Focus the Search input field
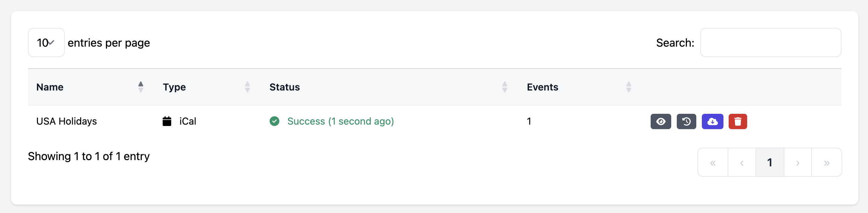Viewport: 868px width, 213px height. point(770,42)
